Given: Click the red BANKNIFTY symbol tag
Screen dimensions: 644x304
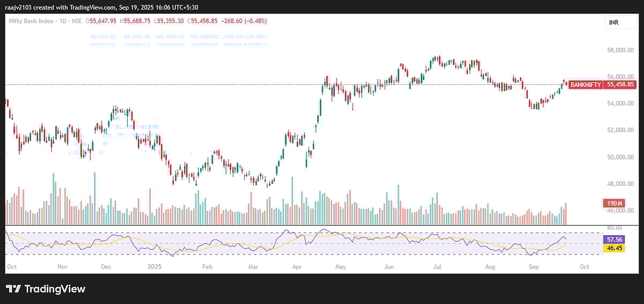Looking at the screenshot, I should pos(586,85).
